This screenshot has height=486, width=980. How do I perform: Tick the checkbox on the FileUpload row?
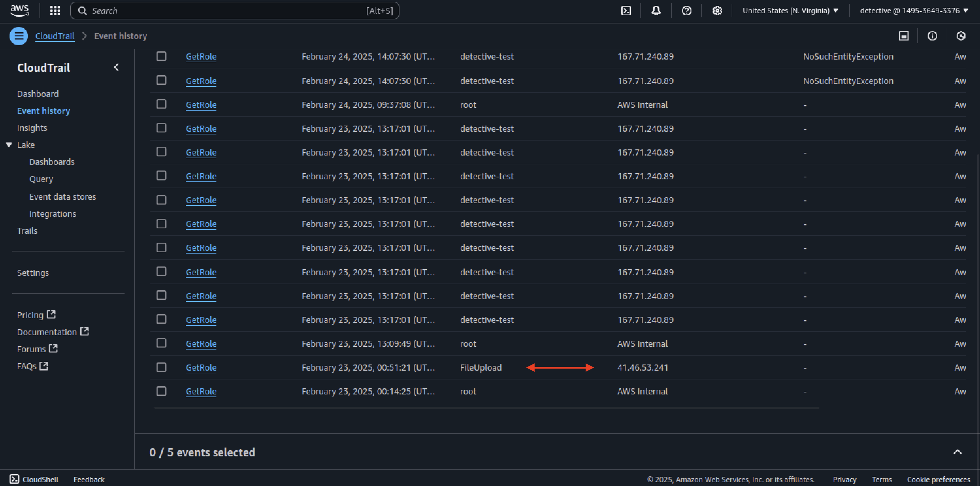(x=161, y=367)
